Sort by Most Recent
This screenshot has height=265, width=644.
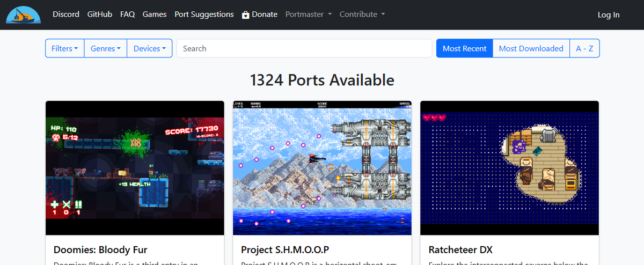(x=464, y=48)
